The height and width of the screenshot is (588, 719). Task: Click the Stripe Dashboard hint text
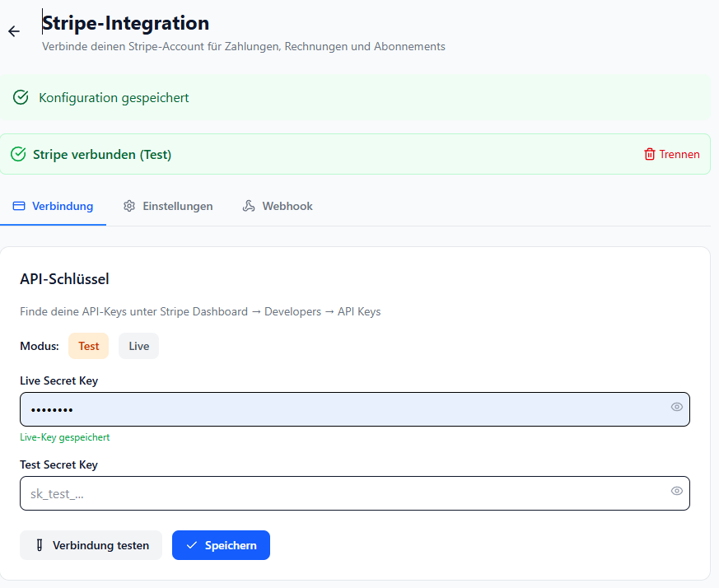[200, 311]
